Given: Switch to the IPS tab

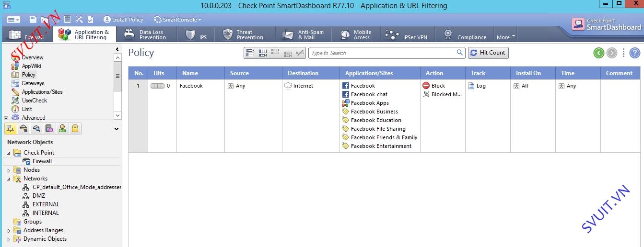Looking at the screenshot, I should point(197,34).
